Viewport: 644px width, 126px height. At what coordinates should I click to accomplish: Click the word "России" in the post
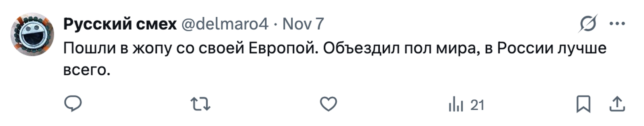coord(525,48)
